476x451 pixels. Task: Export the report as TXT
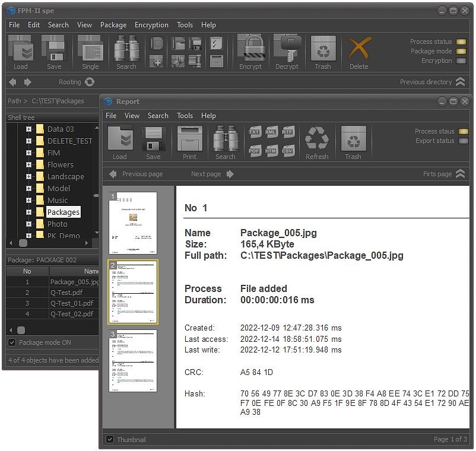tap(255, 132)
